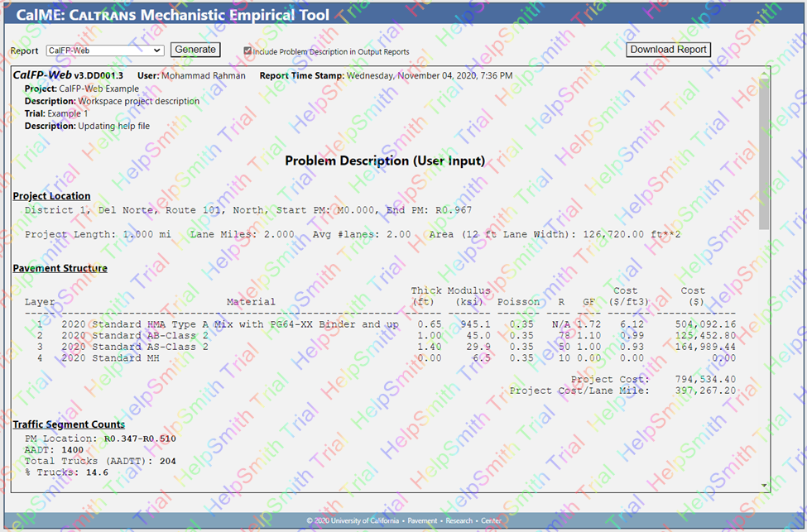Click the report scrollbar's up arrow
The height and width of the screenshot is (532, 807).
(x=764, y=73)
